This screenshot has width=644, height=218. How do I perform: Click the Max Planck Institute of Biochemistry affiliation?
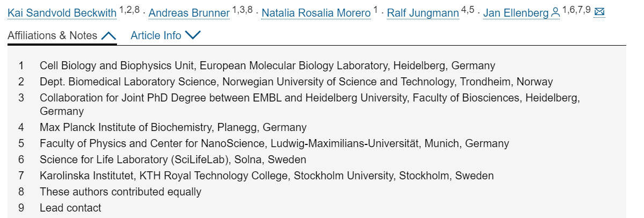pos(173,128)
